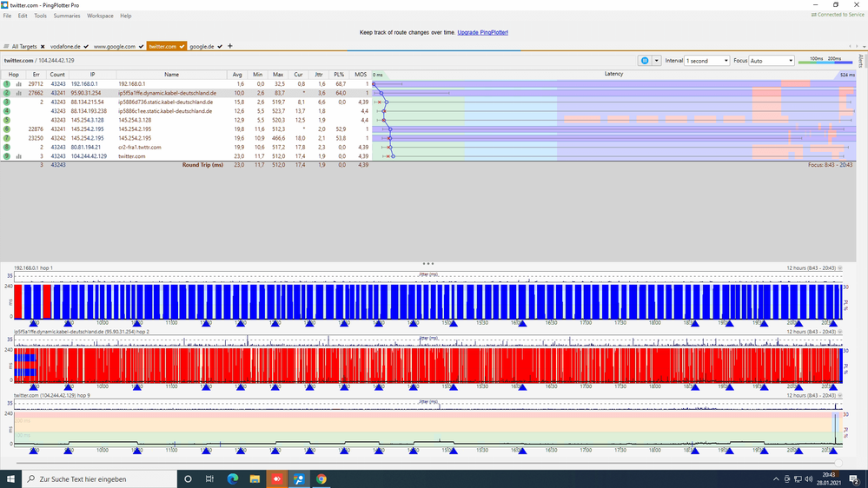Open the Edit menu
Image resolution: width=868 pixels, height=488 pixels.
(x=23, y=16)
